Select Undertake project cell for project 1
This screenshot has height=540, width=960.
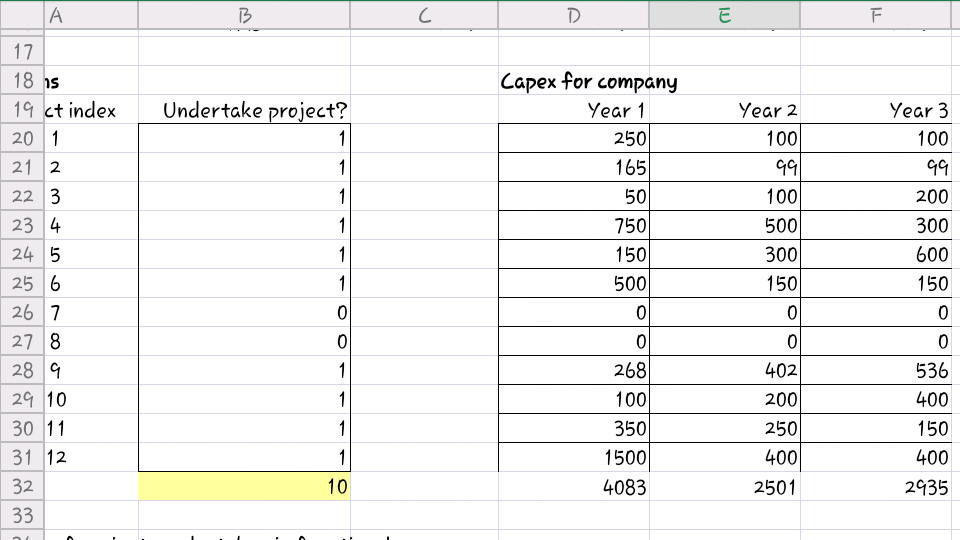(244, 138)
